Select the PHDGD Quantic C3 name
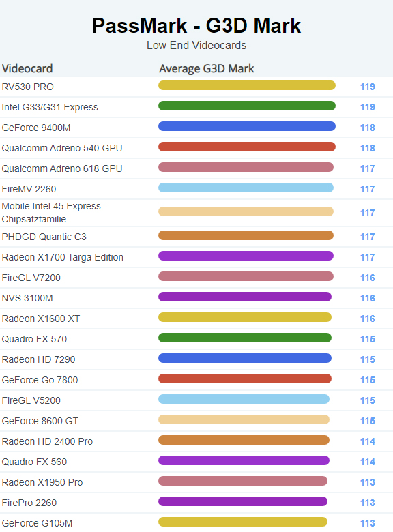This screenshot has height=532, width=393. [44, 237]
